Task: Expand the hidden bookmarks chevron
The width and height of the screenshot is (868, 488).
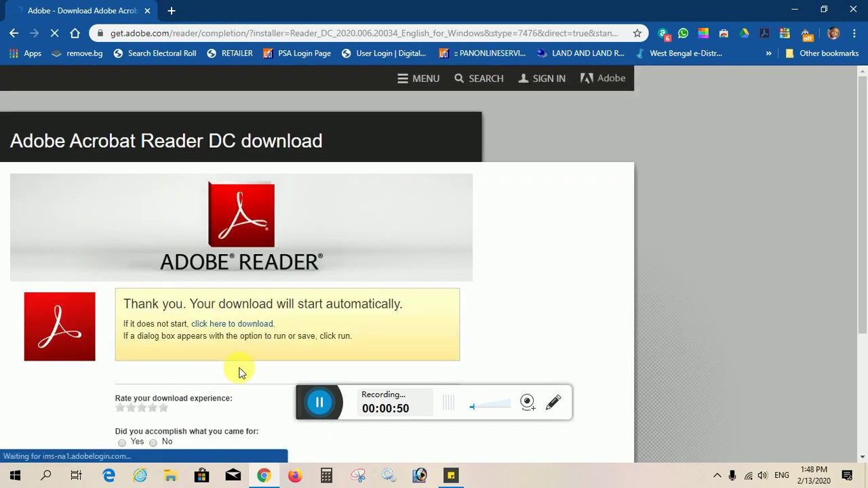Action: pyautogui.click(x=768, y=54)
